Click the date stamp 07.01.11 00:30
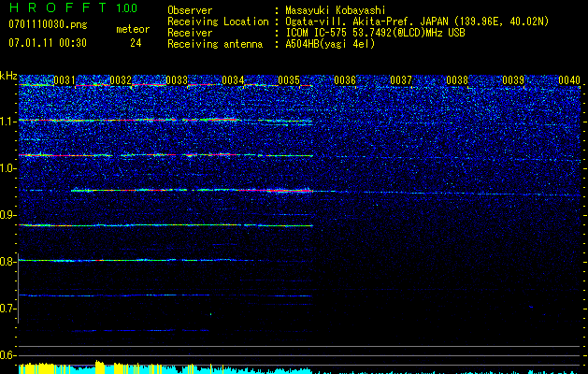This screenshot has height=374, width=588. pos(48,43)
